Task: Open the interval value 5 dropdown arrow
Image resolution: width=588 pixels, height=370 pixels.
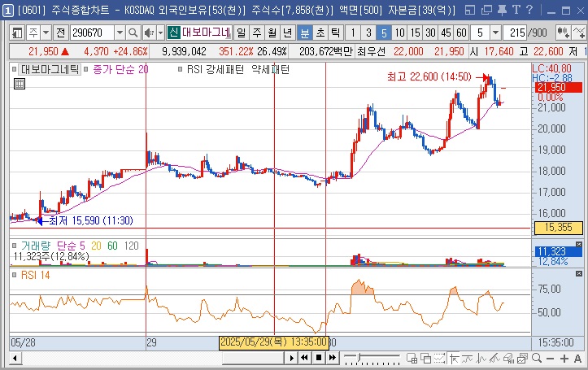Action: pyautogui.click(x=495, y=33)
